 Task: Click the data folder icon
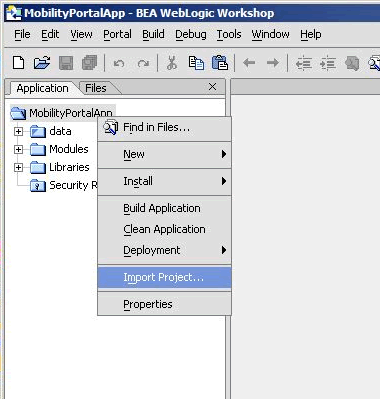click(38, 131)
